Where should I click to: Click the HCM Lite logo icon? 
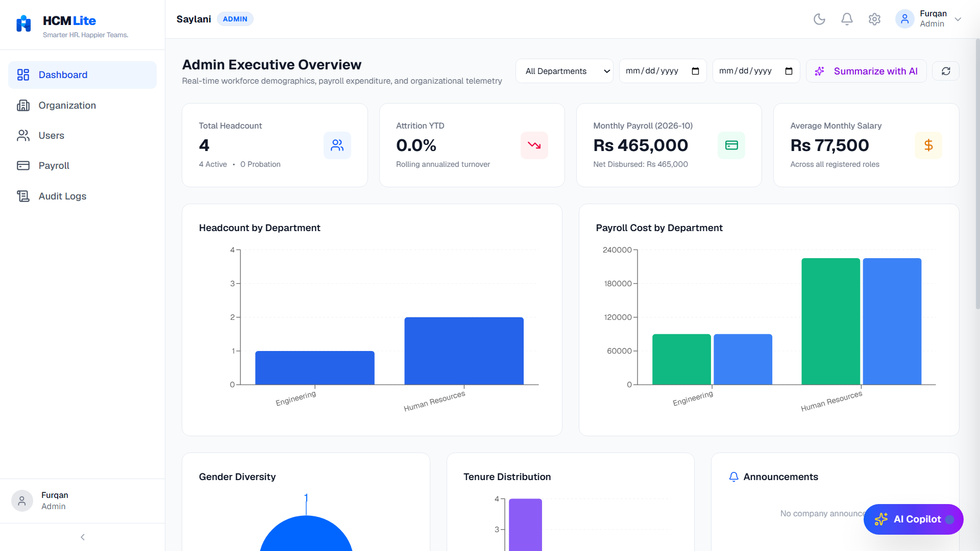tap(23, 23)
